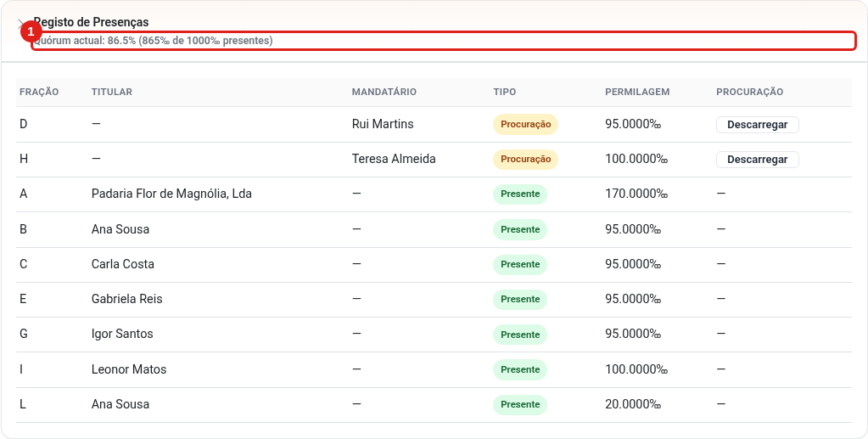The image size is (868, 439).
Task: Click permilagem 100.0000‰ in Leonor Matos row
Action: 636,369
